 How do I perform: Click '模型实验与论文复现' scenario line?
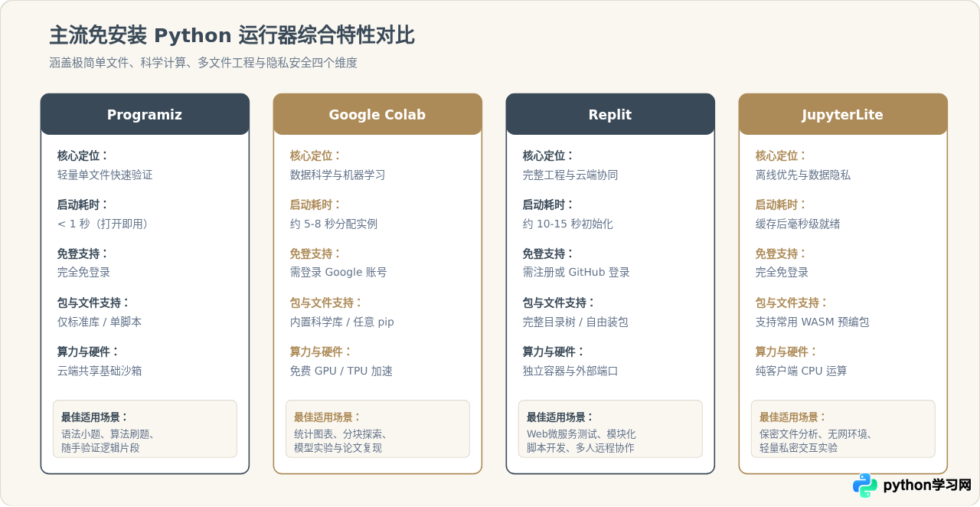click(x=338, y=447)
